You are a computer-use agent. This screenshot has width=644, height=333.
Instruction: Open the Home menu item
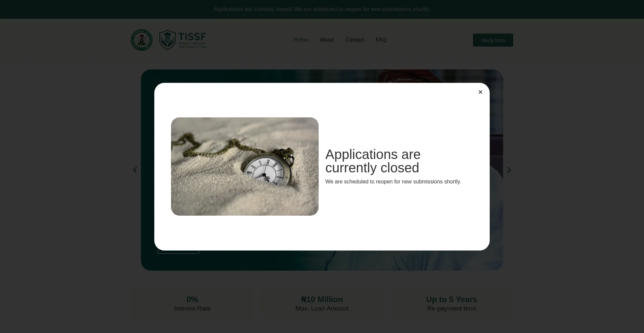[301, 40]
